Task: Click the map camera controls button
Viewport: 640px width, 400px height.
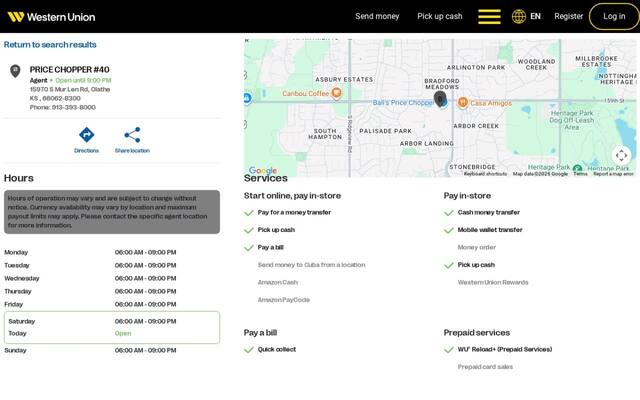Action: 621,155
